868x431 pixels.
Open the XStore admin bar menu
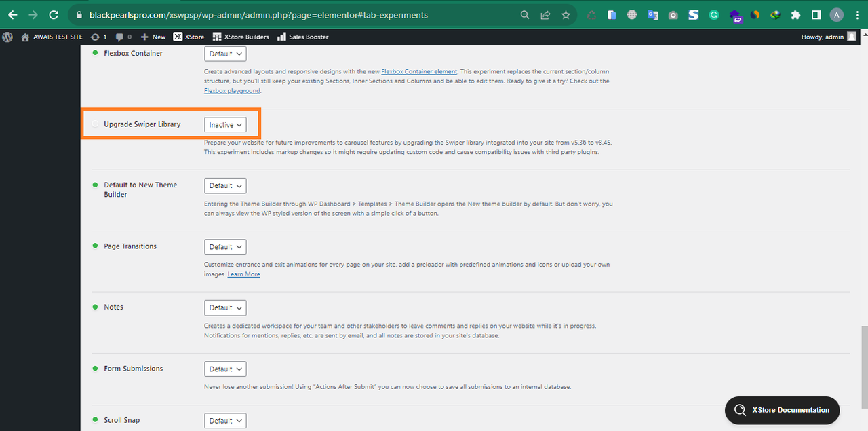(189, 37)
